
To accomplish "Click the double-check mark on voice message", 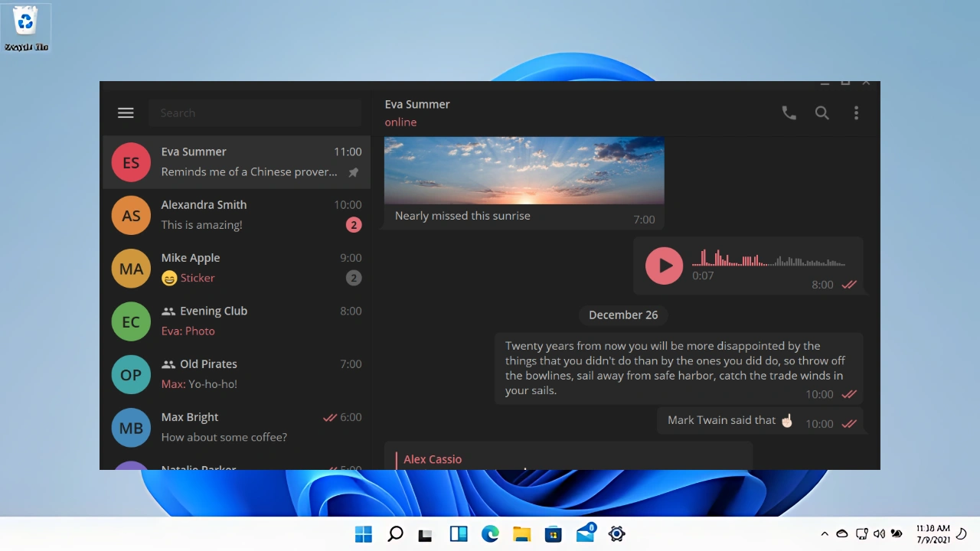I will tap(849, 285).
